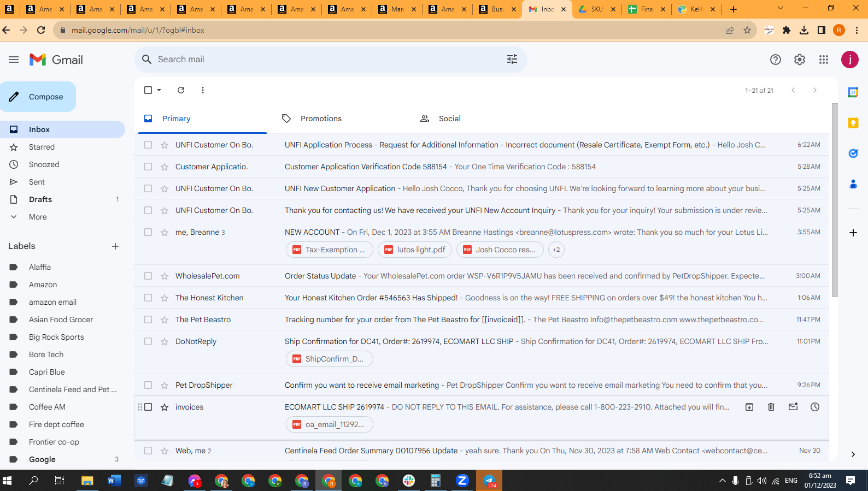Go to newer emails page arrow
The height and width of the screenshot is (491, 868).
click(793, 90)
